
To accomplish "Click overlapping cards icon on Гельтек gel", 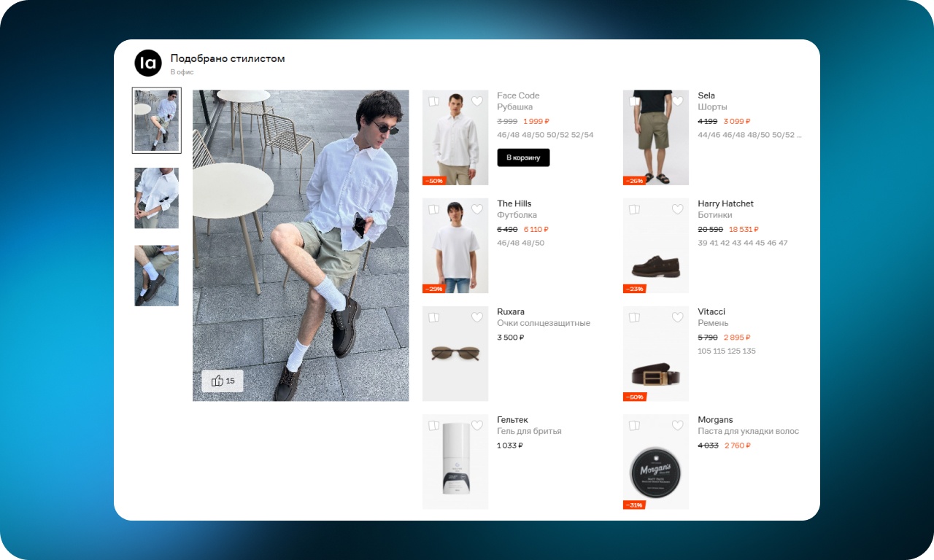I will click(433, 425).
